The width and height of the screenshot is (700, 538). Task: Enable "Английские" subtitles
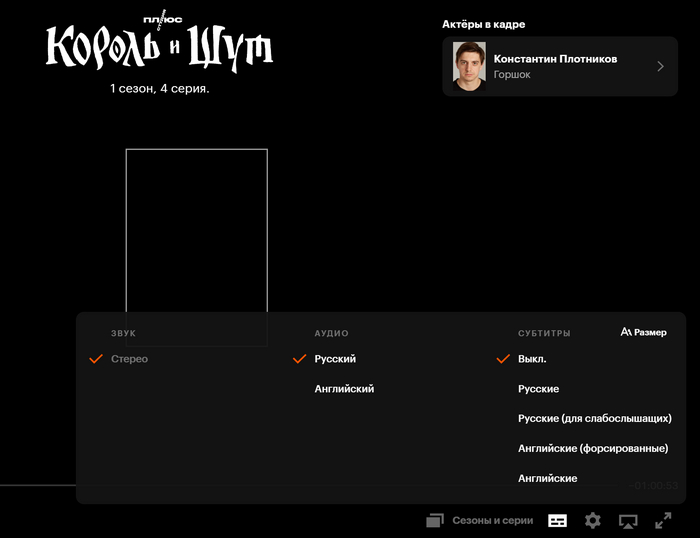pyautogui.click(x=547, y=478)
